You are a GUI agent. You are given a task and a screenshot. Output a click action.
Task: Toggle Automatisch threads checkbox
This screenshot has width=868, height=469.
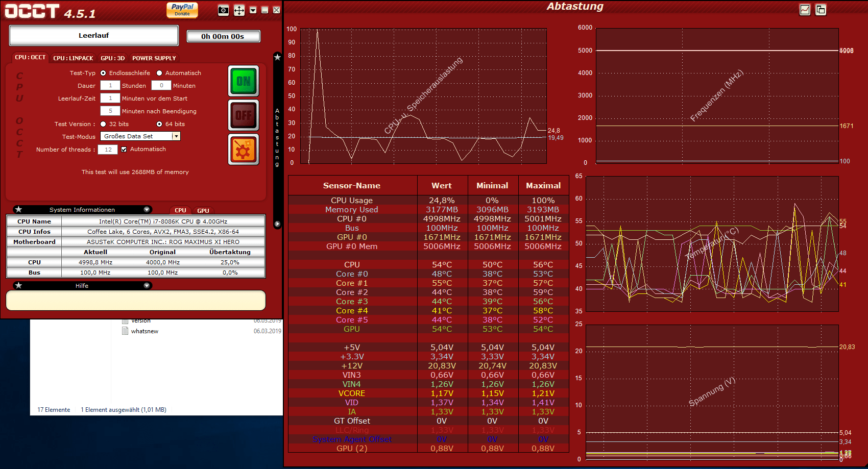pos(124,150)
